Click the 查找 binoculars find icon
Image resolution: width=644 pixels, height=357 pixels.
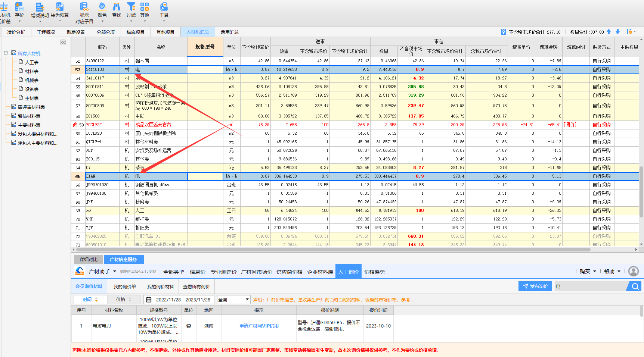(x=117, y=7)
